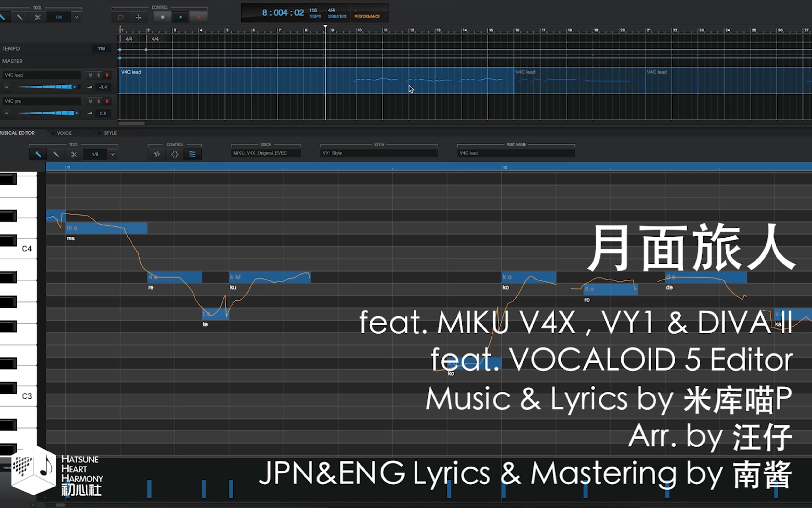Image resolution: width=812 pixels, height=508 pixels.
Task: Arm record on the V4C pre track
Action: (107, 101)
